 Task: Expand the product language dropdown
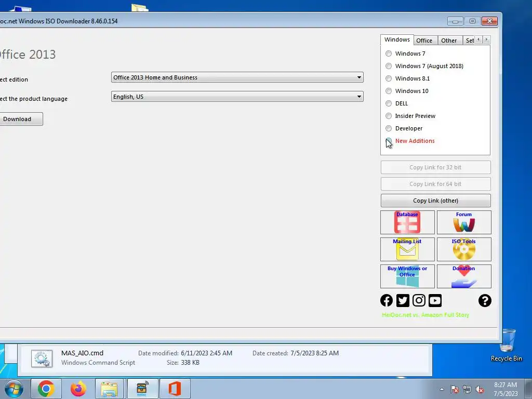(x=237, y=97)
